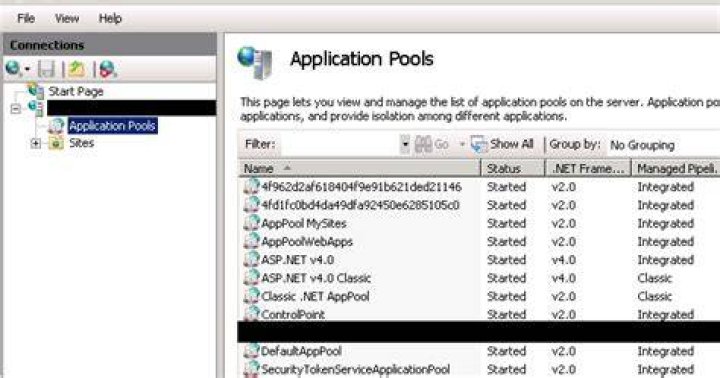This screenshot has height=378, width=720.
Task: Click Started status of ControlPoint
Action: [506, 315]
